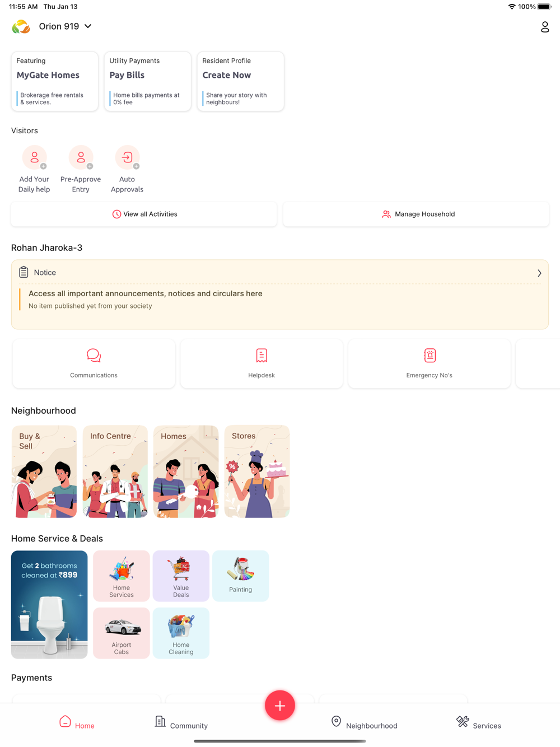Click Manage Household button
Screen dimensions: 560x747
pos(416,214)
